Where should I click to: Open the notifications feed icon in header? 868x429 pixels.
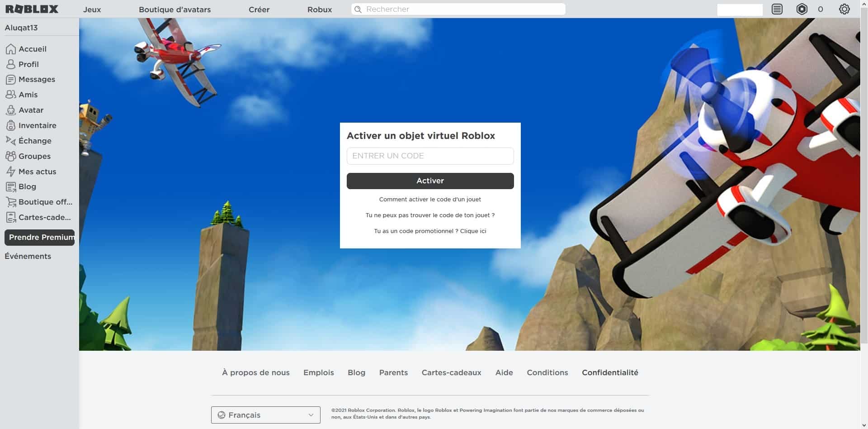(x=777, y=9)
